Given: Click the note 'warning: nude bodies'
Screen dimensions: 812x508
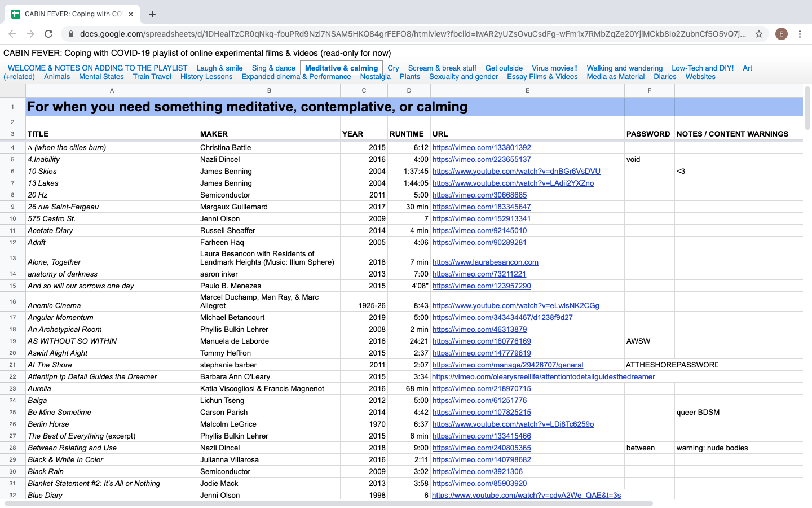Looking at the screenshot, I should tap(712, 448).
